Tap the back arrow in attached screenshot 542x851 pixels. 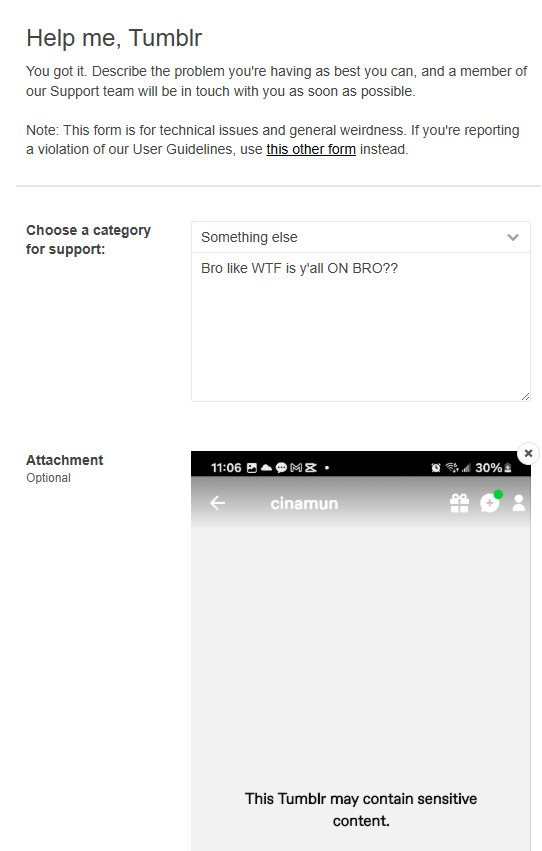click(218, 503)
